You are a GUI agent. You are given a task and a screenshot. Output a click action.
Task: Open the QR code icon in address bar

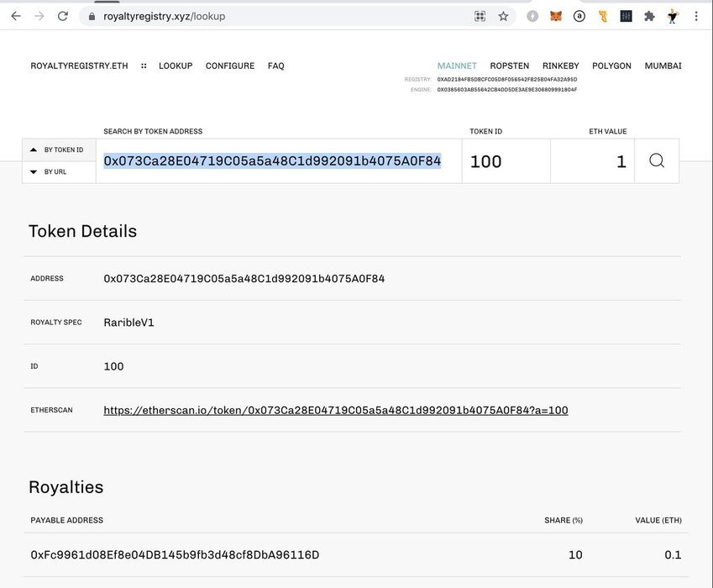(x=480, y=16)
